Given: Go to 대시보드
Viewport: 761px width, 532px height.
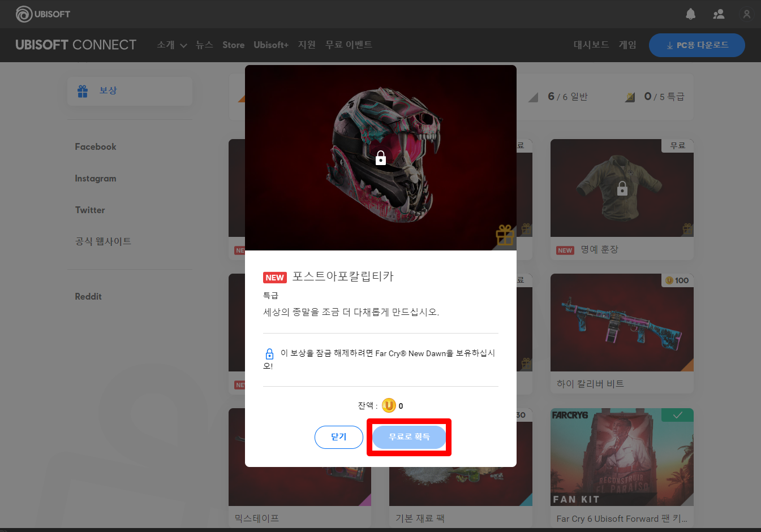Looking at the screenshot, I should (591, 45).
